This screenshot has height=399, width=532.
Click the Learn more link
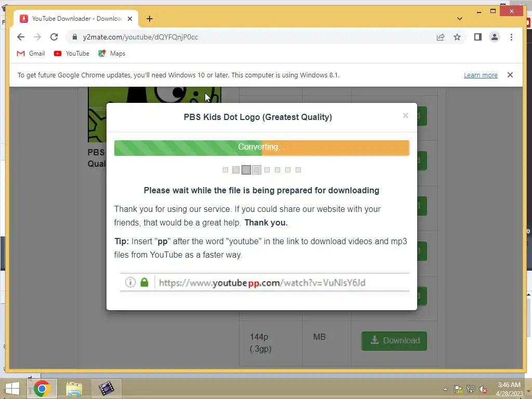tap(481, 75)
